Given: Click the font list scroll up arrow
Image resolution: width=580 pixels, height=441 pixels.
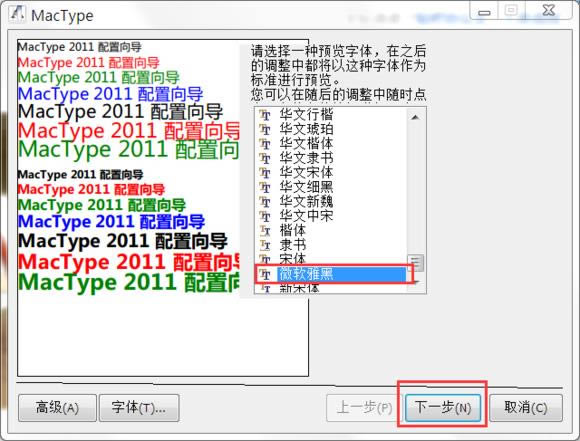Looking at the screenshot, I should pos(415,117).
